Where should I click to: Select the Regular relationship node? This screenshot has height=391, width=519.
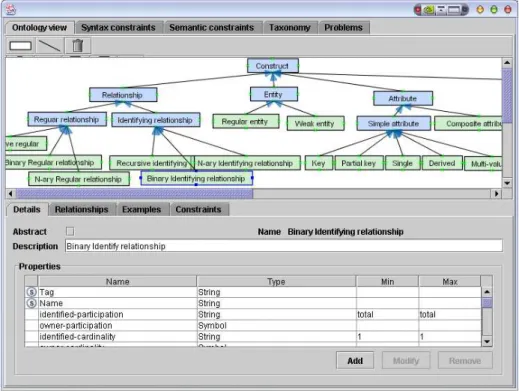[x=67, y=119]
